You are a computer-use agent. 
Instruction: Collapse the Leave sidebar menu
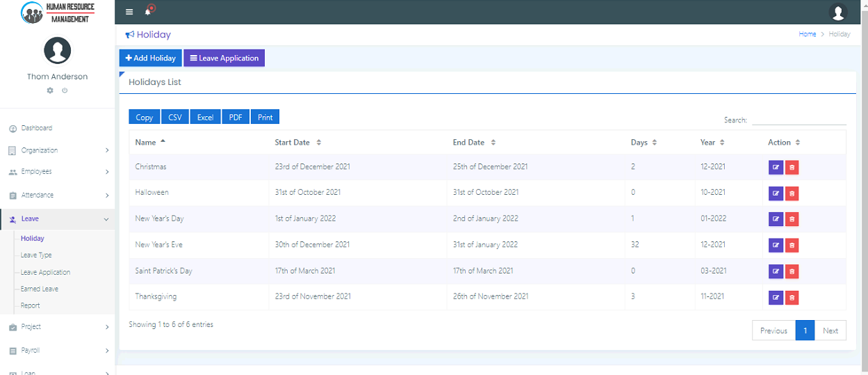click(x=58, y=219)
